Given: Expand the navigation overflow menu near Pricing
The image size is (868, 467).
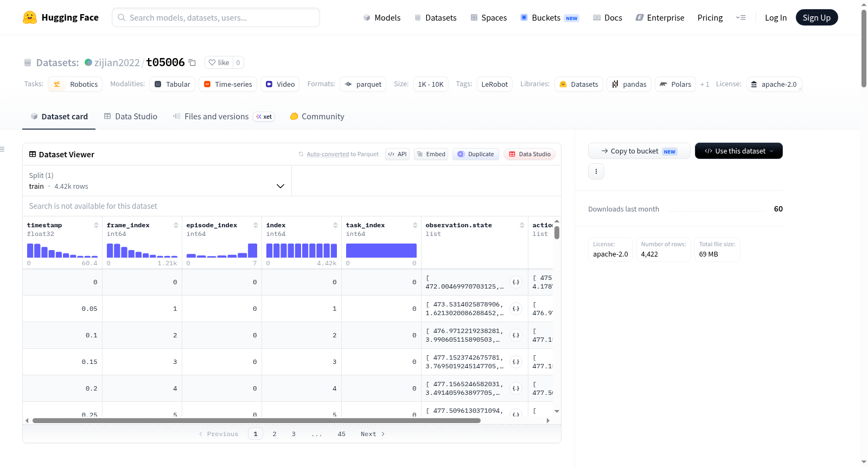Looking at the screenshot, I should pyautogui.click(x=741, y=17).
